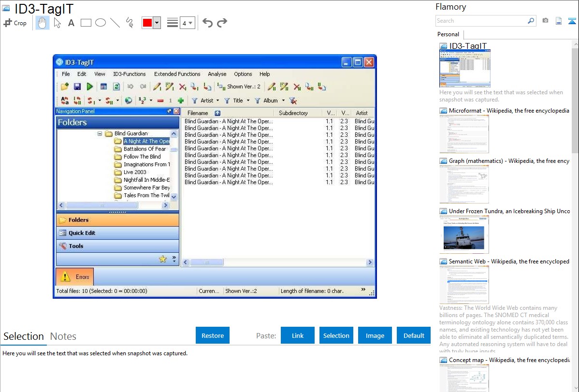Screen dimensions: 579x392
Task: Open the Selection tab
Action: coord(24,336)
